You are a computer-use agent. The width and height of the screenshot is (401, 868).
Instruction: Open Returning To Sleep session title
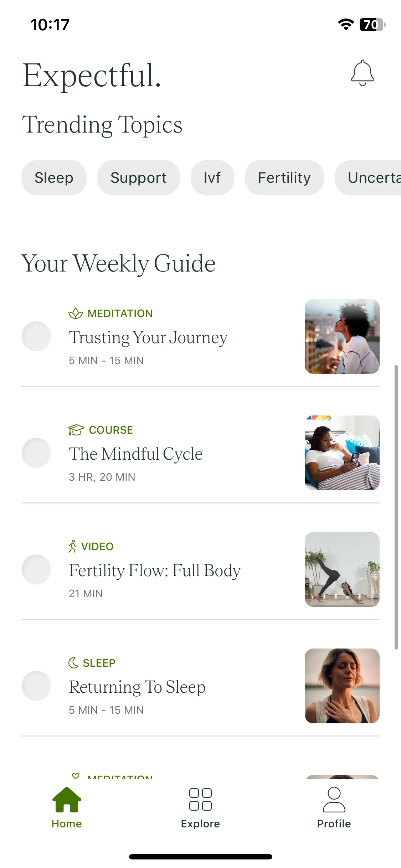coord(137,687)
